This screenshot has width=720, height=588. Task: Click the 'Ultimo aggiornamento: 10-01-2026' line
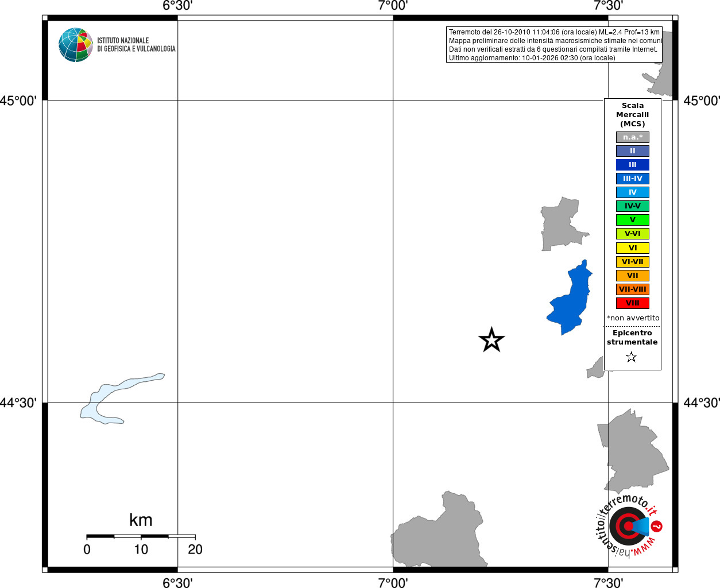(532, 58)
